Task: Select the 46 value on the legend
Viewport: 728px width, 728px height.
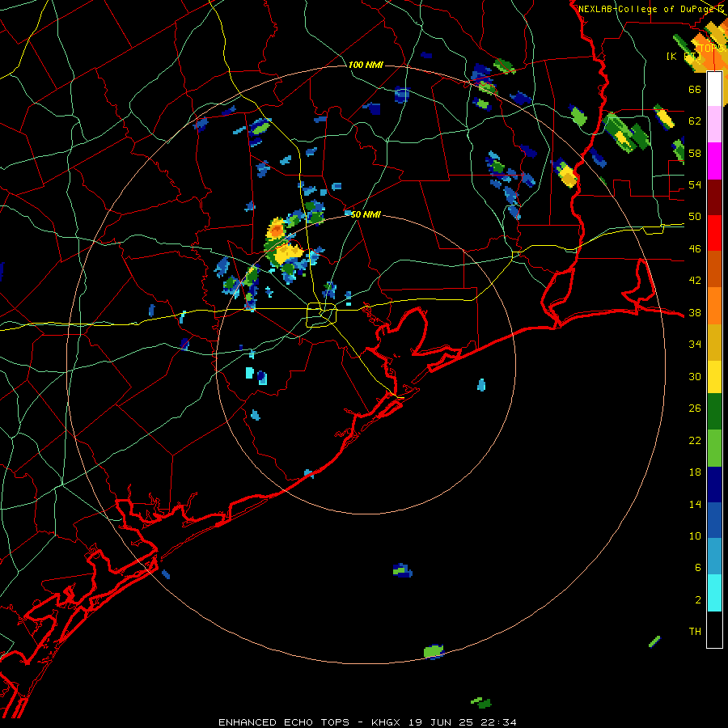Action: click(695, 249)
